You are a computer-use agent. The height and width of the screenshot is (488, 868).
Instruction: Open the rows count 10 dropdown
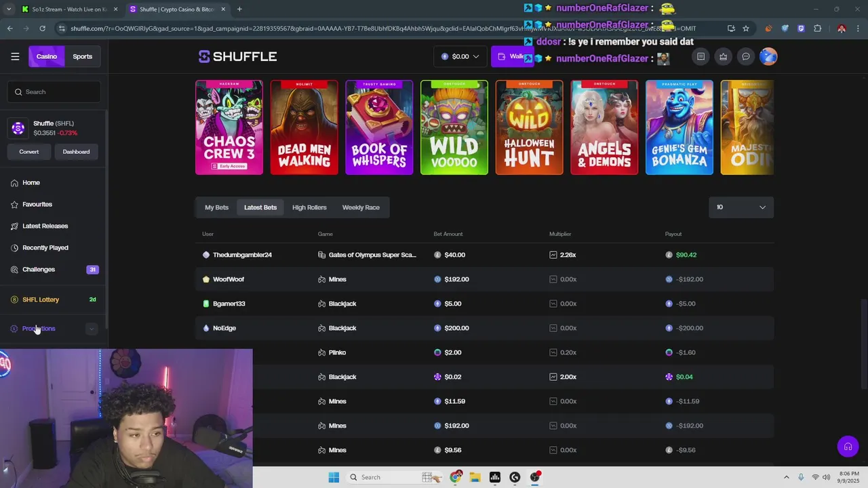point(741,207)
